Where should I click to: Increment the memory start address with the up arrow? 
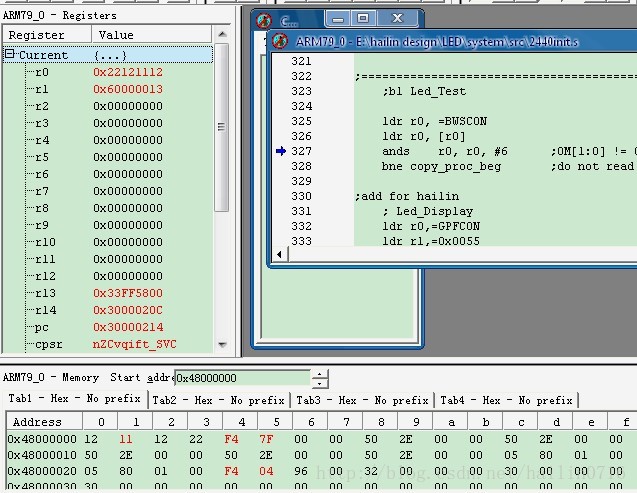pos(319,373)
